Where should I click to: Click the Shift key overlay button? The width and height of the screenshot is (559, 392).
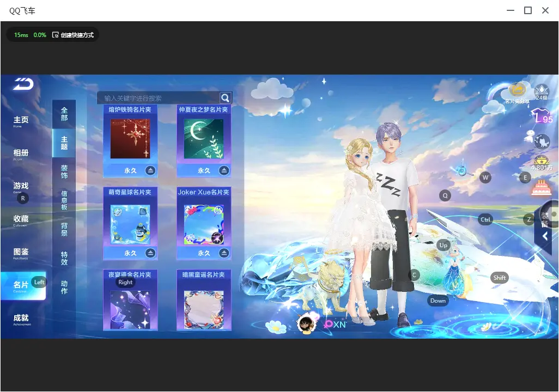coord(500,278)
